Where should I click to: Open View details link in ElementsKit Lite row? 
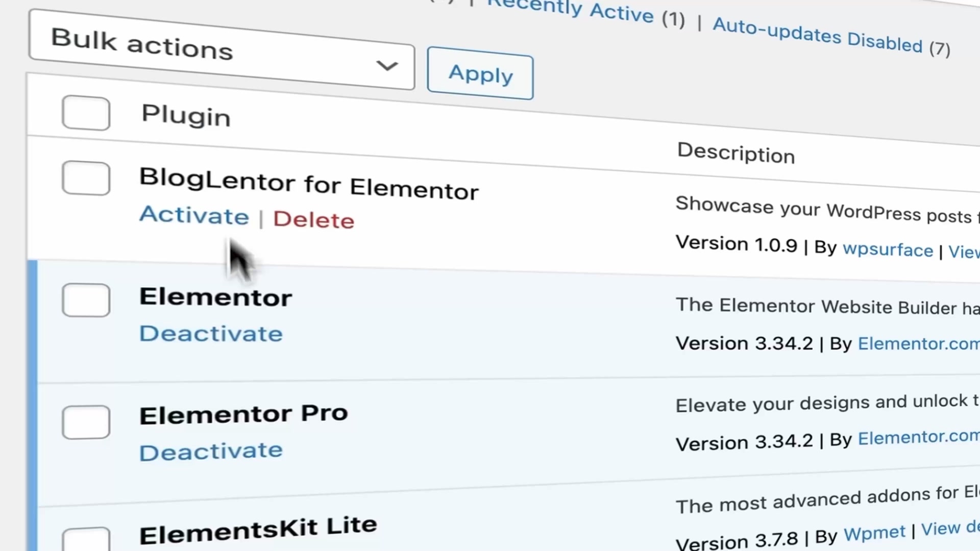click(x=950, y=528)
